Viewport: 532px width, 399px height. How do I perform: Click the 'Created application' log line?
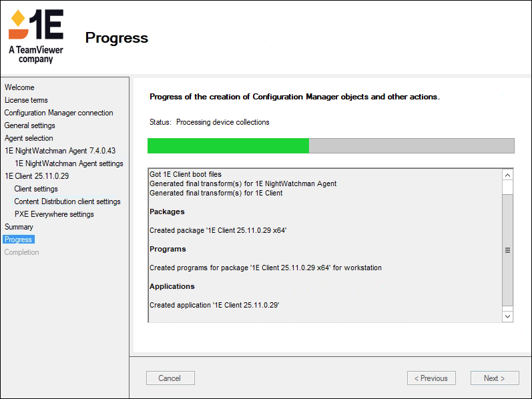pyautogui.click(x=214, y=305)
